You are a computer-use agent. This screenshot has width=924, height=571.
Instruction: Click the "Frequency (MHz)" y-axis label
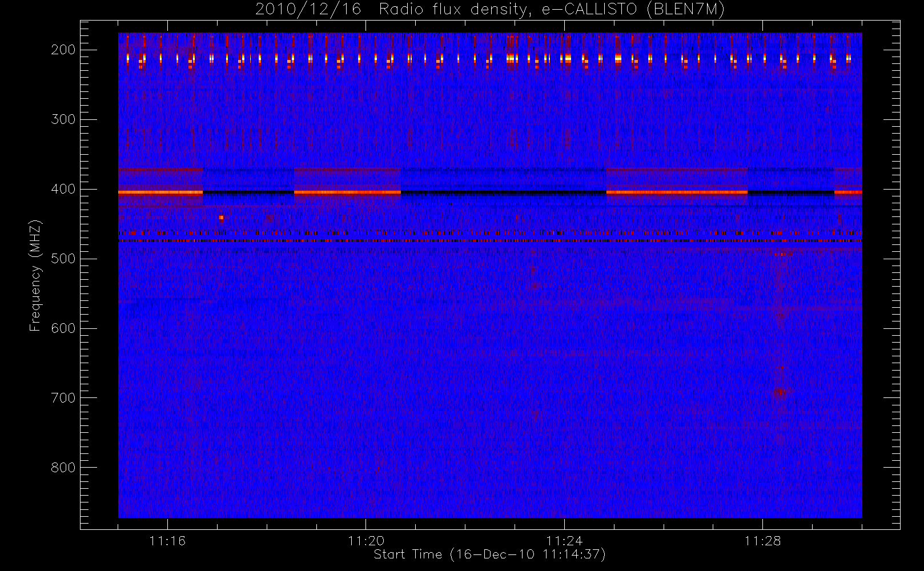(35, 275)
